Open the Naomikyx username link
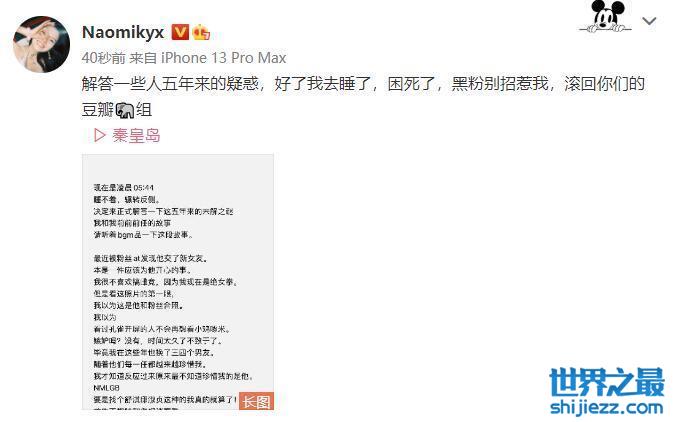This screenshot has width=674, height=422. [123, 32]
